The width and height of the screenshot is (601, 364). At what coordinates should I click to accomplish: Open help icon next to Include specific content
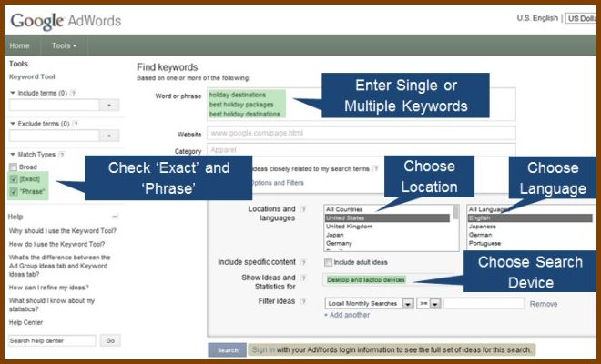[303, 262]
